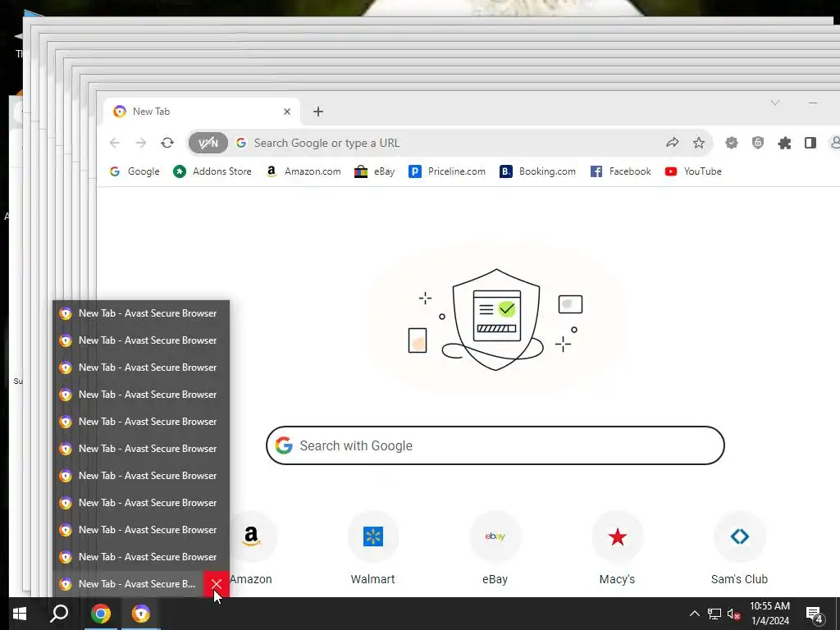This screenshot has width=840, height=630.
Task: Toggle the VPN button in address bar
Action: [x=208, y=143]
